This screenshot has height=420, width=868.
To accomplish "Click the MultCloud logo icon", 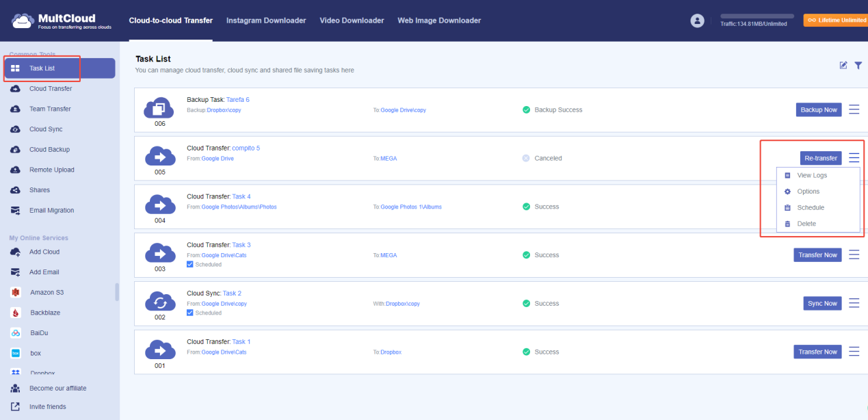I will 23,21.
